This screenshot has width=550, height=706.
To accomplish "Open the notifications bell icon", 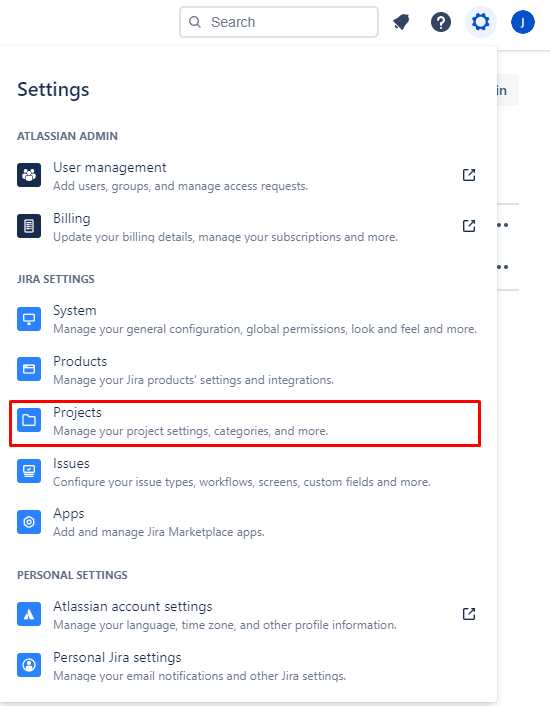I will tap(401, 22).
